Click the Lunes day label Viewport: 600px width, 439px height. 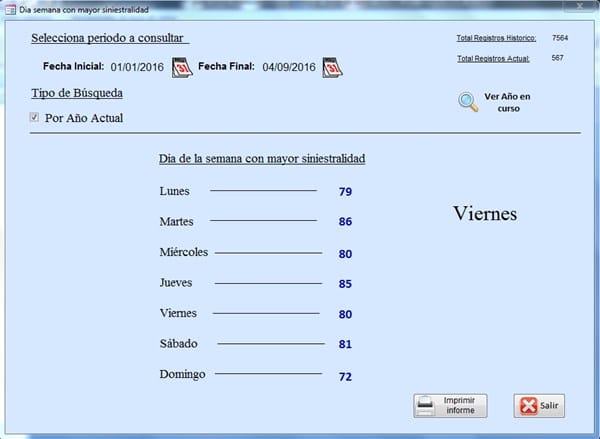pyautogui.click(x=174, y=191)
